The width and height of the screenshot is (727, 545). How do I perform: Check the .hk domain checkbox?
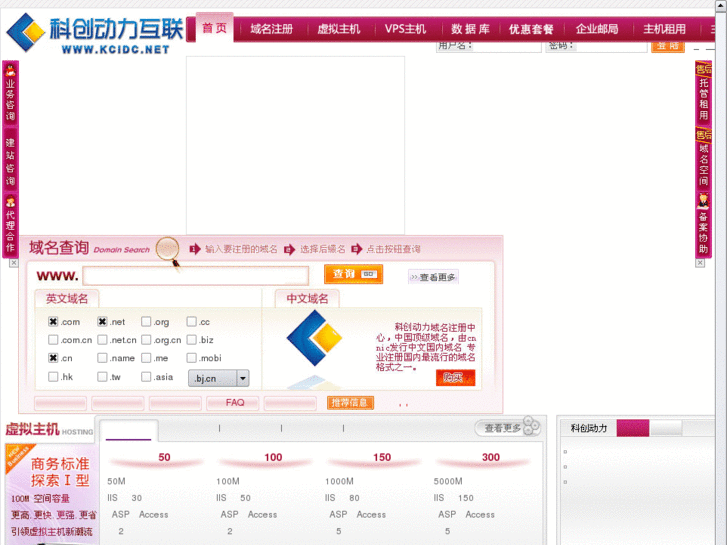(53, 377)
